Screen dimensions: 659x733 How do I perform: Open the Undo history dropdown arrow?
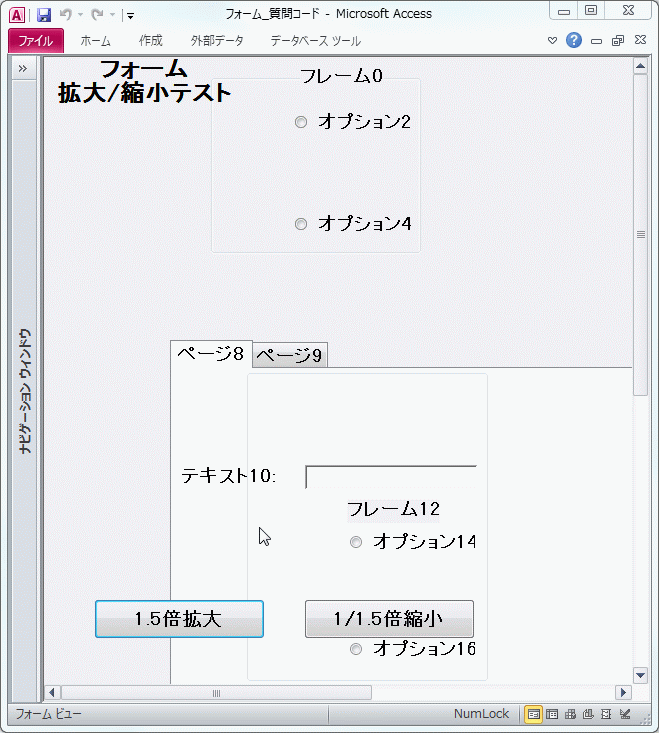pos(80,15)
